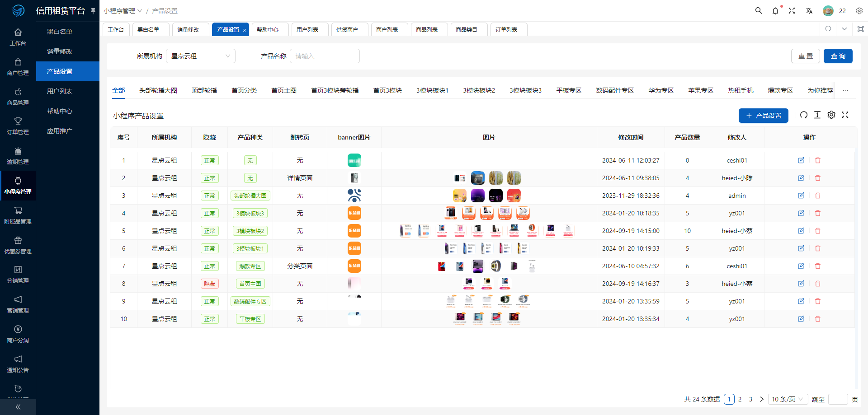Switch to the 华为专区 tab
Viewport: 868px width, 415px height.
pyautogui.click(x=661, y=90)
